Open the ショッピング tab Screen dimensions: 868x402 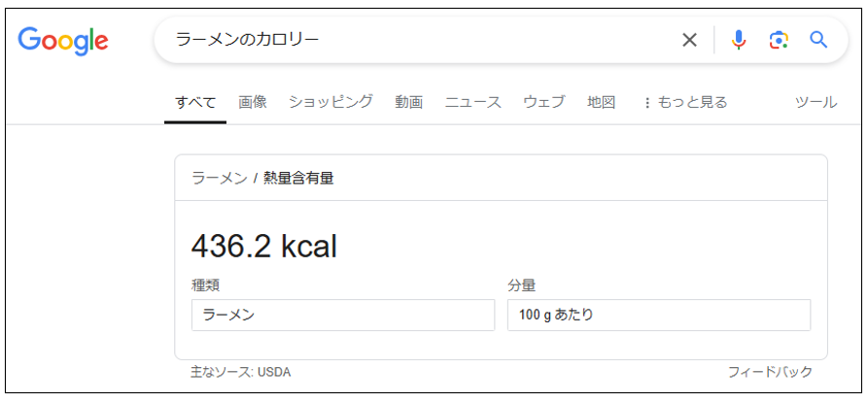tap(331, 102)
